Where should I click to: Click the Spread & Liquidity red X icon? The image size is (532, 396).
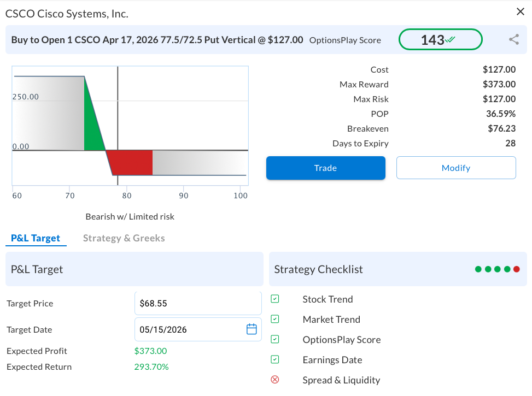coord(275,380)
